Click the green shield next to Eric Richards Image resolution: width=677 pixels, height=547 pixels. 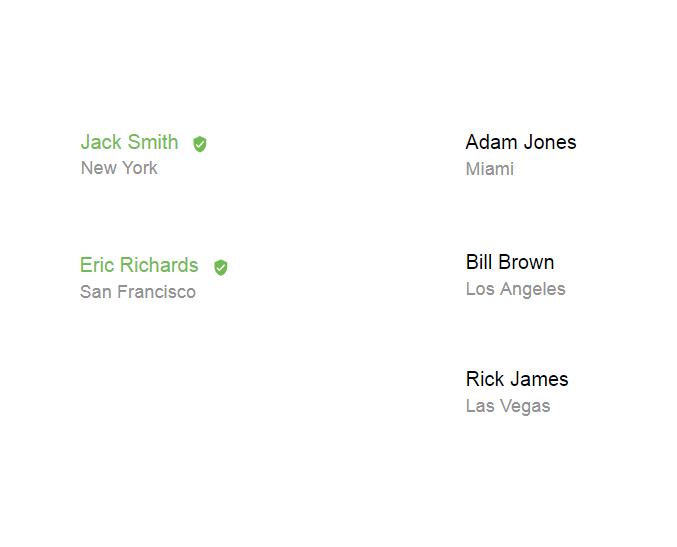click(221, 267)
